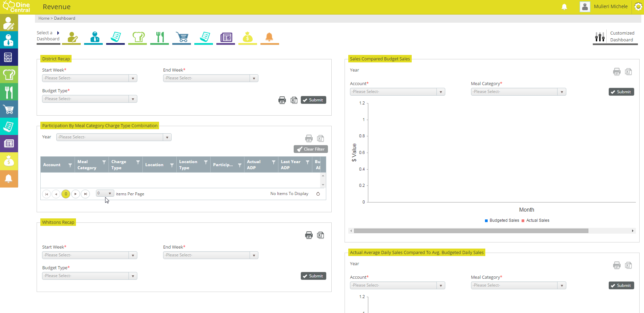Image resolution: width=644 pixels, height=313 pixels.
Task: Open the settings gear icon
Action: coord(638,7)
